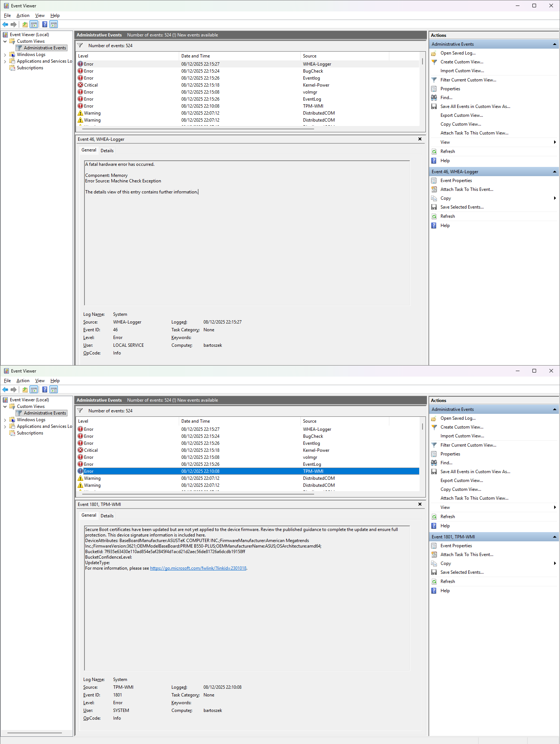Click the Back arrow in upper Event Viewer toolbar

[5, 24]
